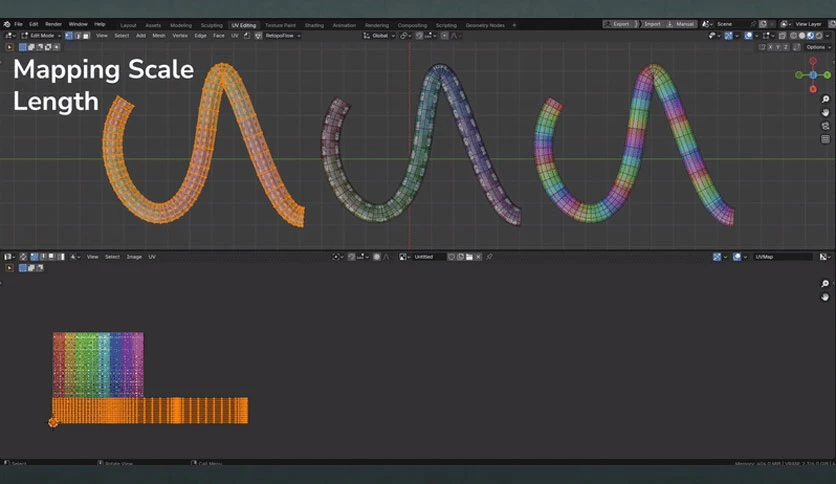The width and height of the screenshot is (836, 484).
Task: Open the Manual link button
Action: pyautogui.click(x=681, y=25)
